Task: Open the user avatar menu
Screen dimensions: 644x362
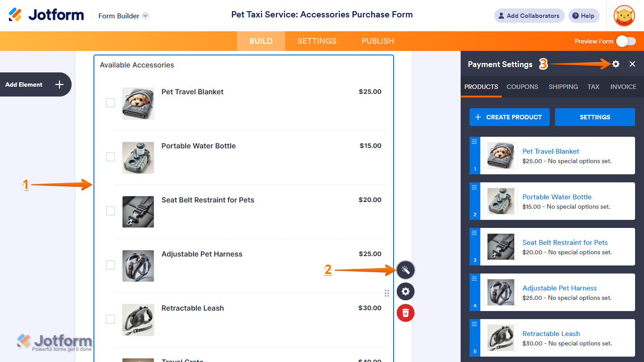Action: (624, 16)
